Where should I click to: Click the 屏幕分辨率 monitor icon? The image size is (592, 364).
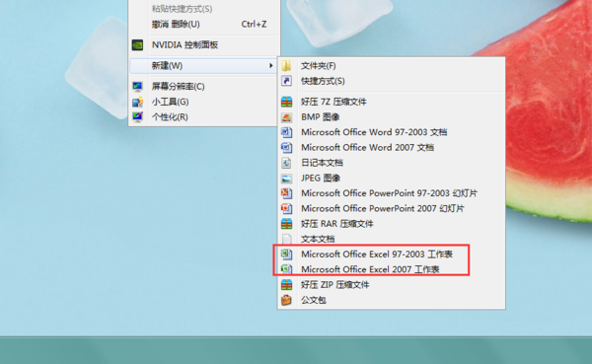137,87
